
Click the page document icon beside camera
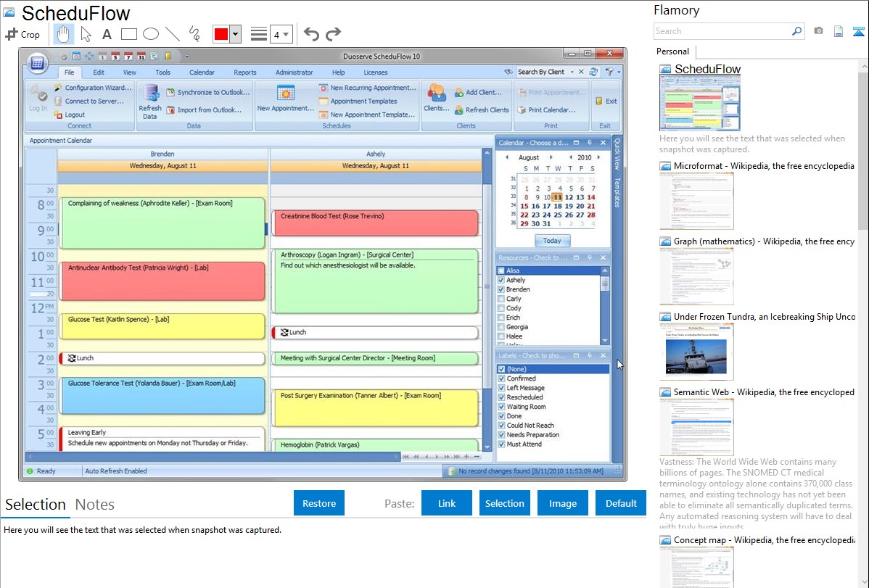point(839,31)
